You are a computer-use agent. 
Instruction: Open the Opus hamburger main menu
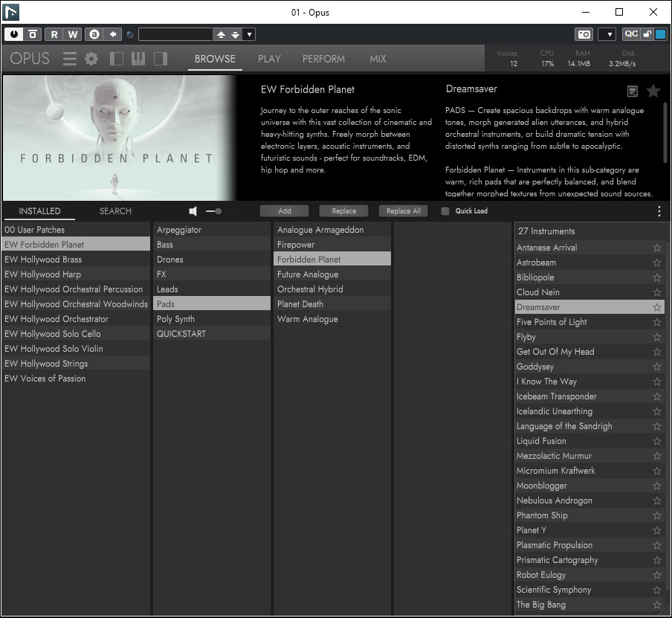pos(69,59)
